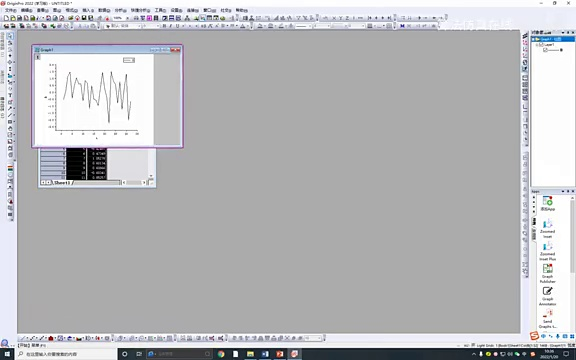The width and height of the screenshot is (576, 360).
Task: Select the Zoom In tool in left toolbar
Action: tap(10, 43)
